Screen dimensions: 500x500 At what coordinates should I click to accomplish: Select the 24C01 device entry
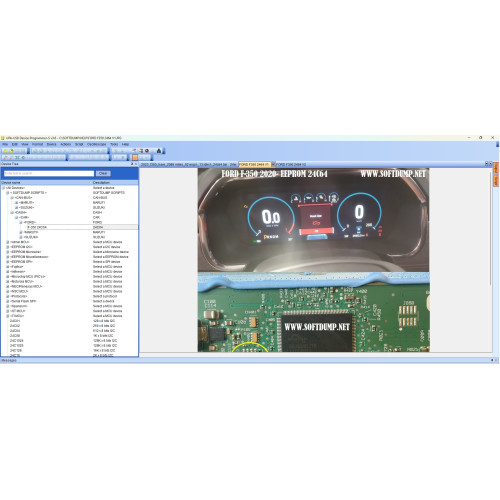(15, 321)
